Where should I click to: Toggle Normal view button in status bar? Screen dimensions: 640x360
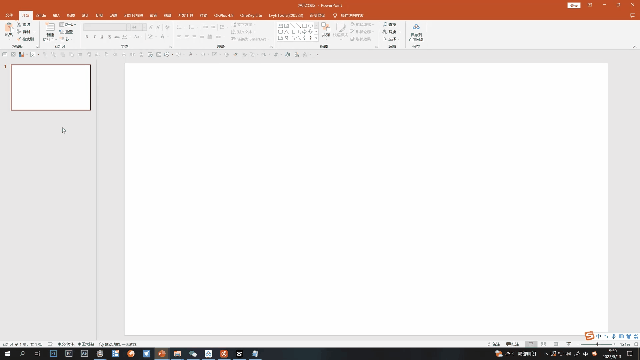[531, 344]
